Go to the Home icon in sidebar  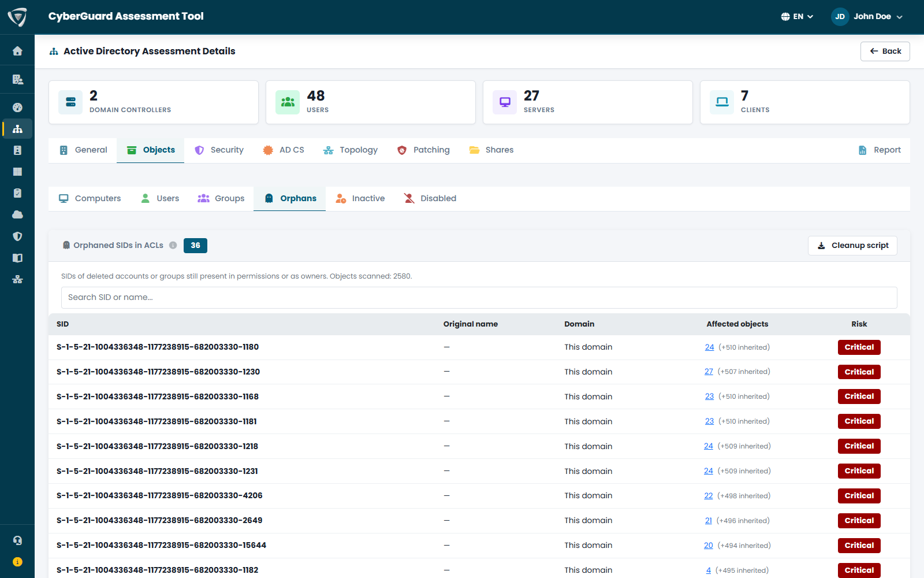[x=17, y=51]
